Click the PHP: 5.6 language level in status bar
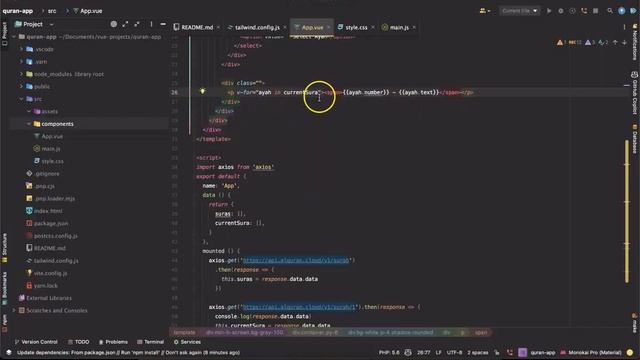Screen dimensions: 640x360 pos(389,352)
